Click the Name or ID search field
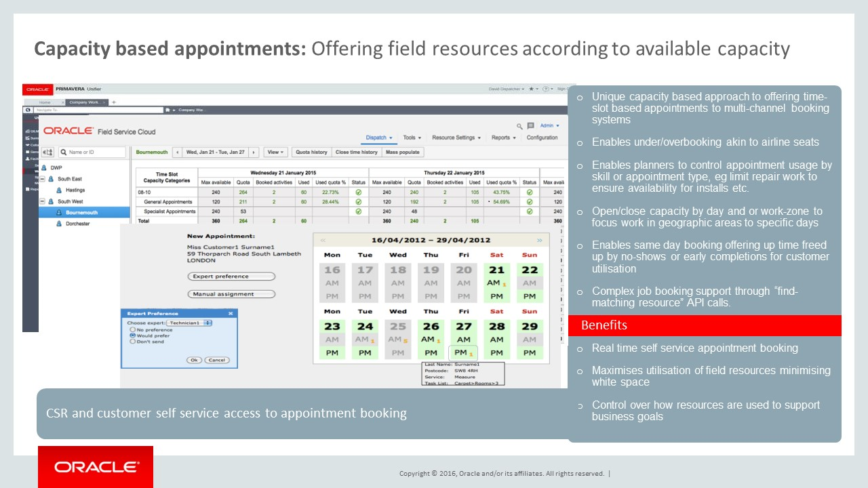 pyautogui.click(x=92, y=152)
